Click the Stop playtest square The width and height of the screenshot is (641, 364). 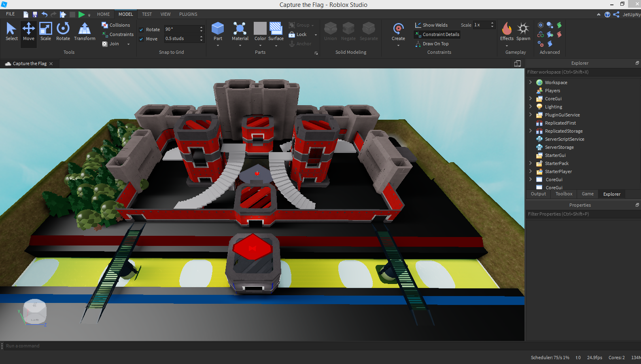click(72, 15)
